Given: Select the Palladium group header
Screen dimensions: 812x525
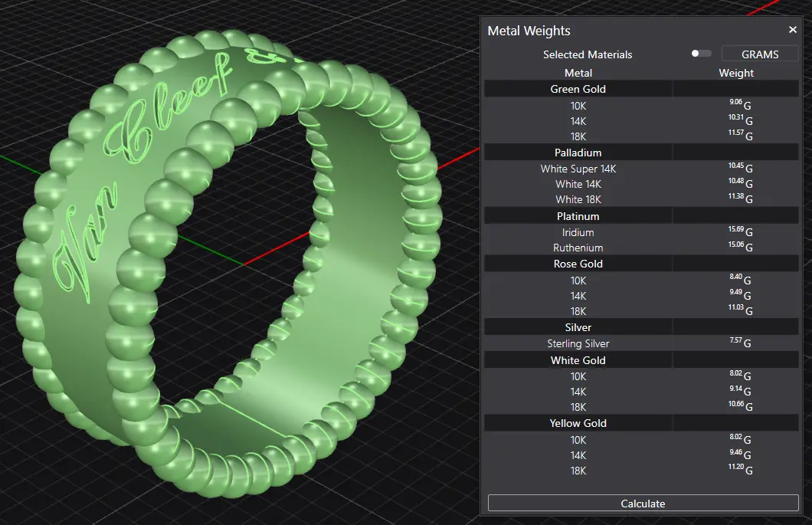Looking at the screenshot, I should click(578, 153).
